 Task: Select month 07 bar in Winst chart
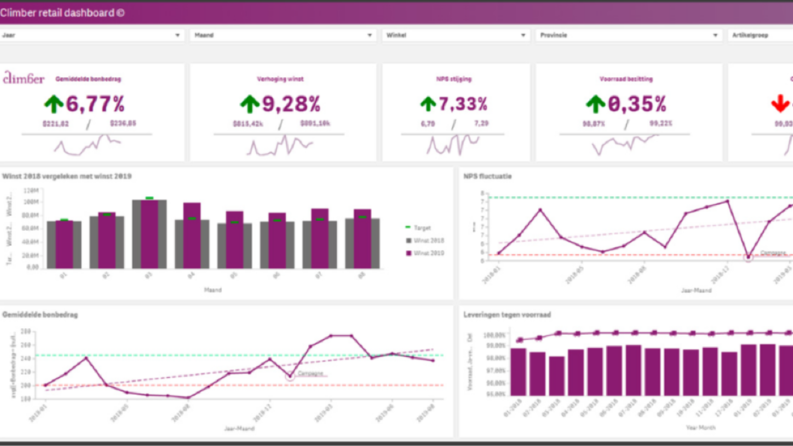(x=320, y=238)
